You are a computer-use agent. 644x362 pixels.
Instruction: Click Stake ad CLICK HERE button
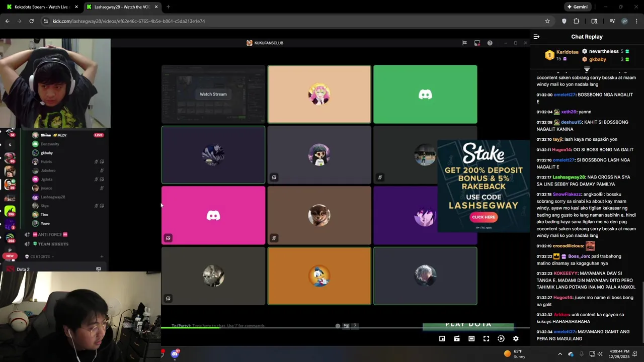484,217
